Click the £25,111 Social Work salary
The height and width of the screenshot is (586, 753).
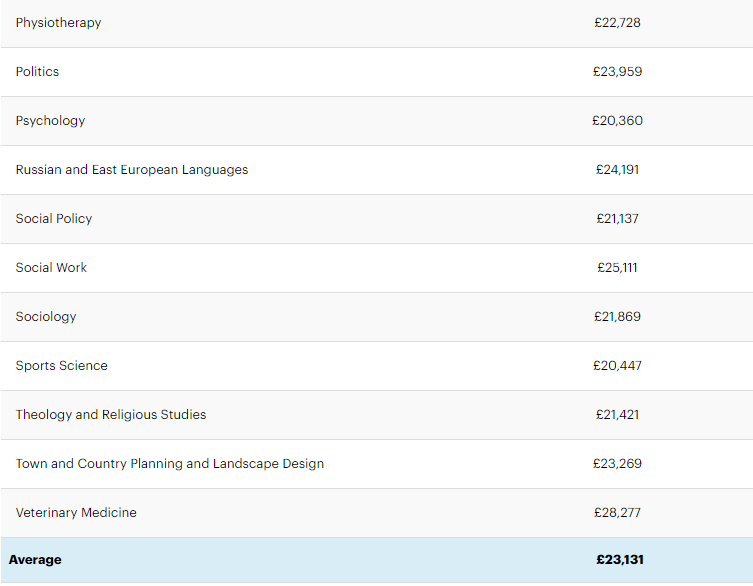point(617,267)
